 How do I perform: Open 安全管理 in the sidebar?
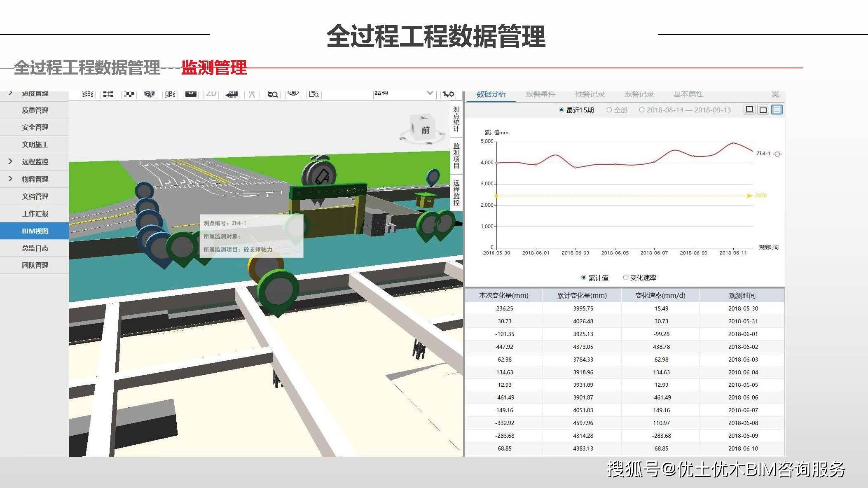[35, 127]
